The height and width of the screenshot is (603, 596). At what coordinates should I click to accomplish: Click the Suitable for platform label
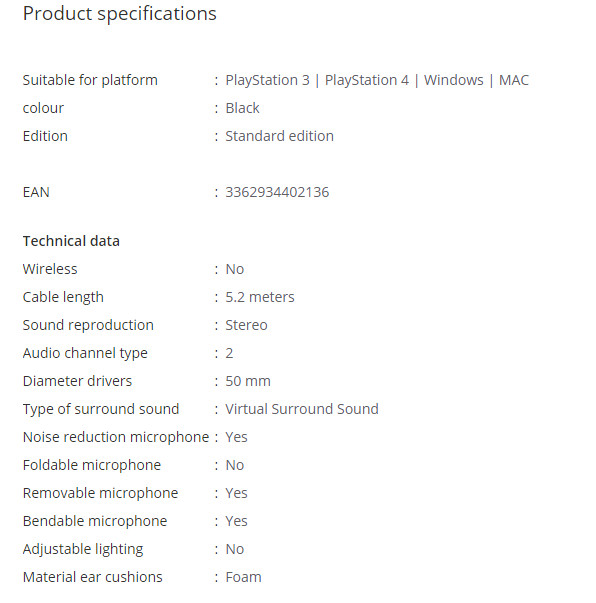[x=90, y=80]
